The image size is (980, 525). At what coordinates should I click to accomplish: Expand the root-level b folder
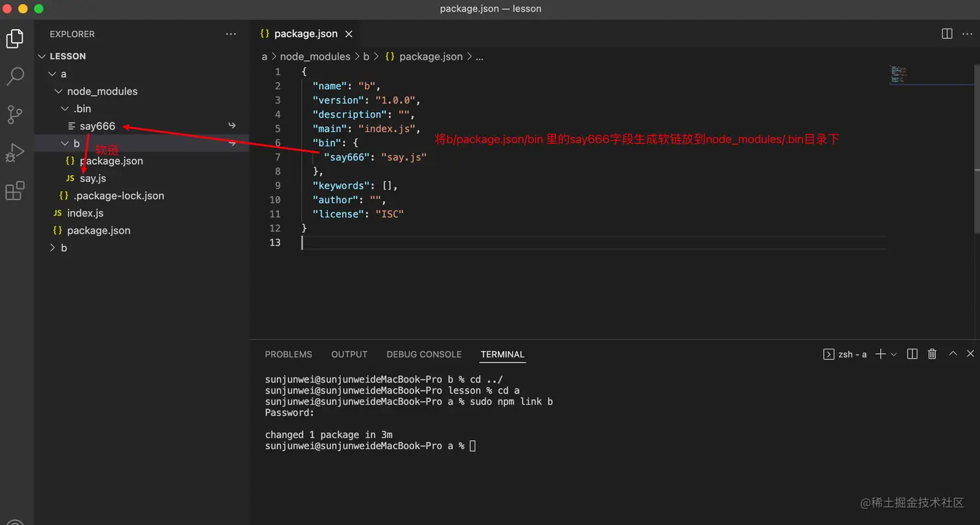pos(142,248)
